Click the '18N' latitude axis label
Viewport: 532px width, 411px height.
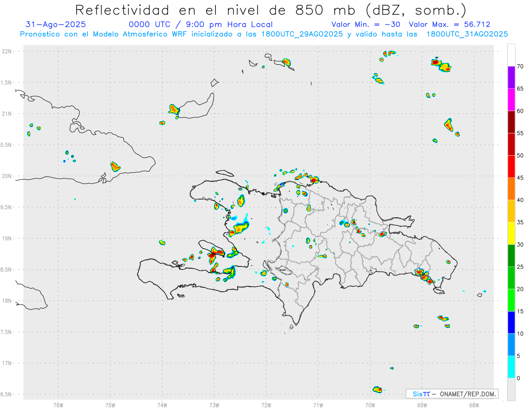[x=8, y=301]
